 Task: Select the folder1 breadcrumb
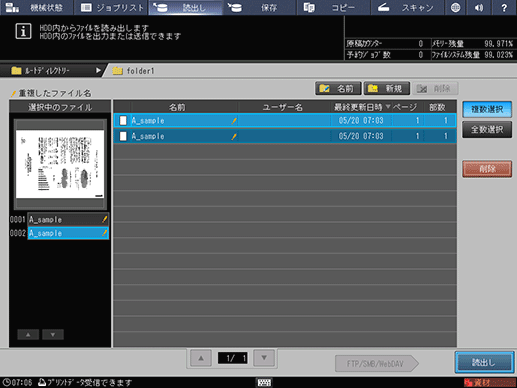[x=134, y=71]
